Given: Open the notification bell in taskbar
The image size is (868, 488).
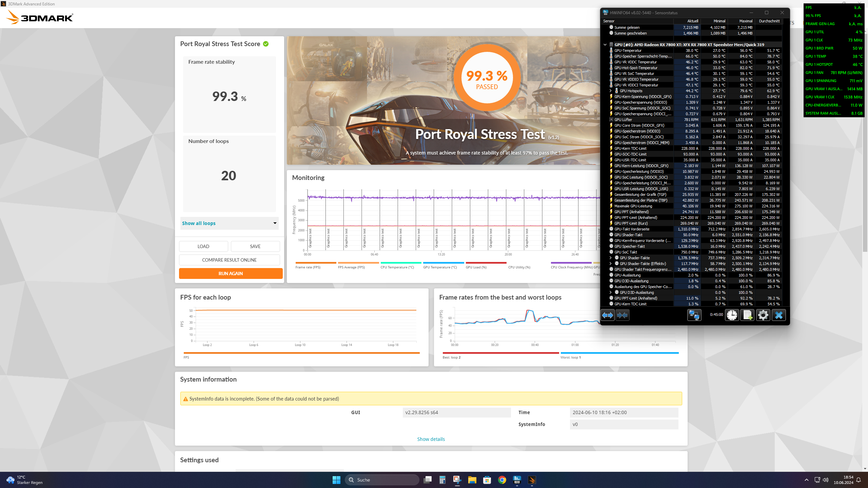Looking at the screenshot, I should [859, 480].
